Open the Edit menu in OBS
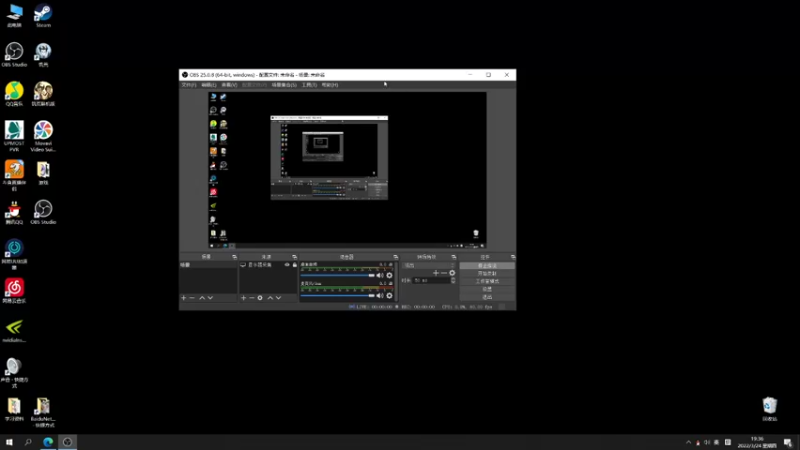This screenshot has height=450, width=800. pyautogui.click(x=209, y=85)
